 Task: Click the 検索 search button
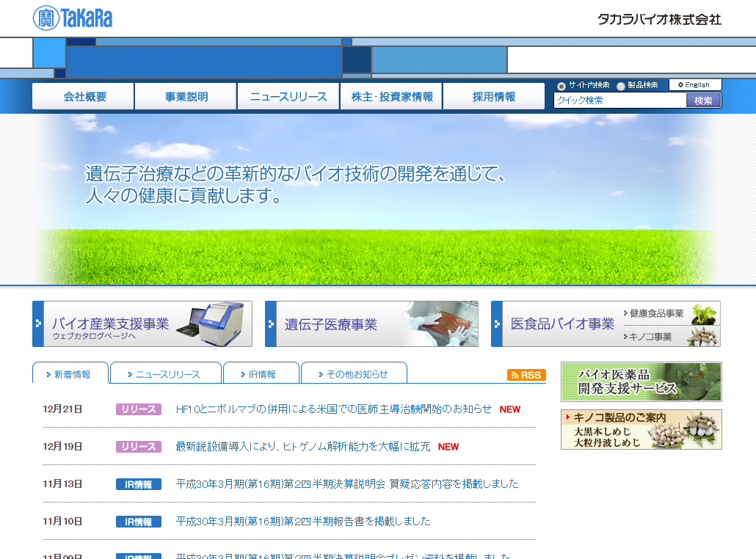pyautogui.click(x=703, y=101)
